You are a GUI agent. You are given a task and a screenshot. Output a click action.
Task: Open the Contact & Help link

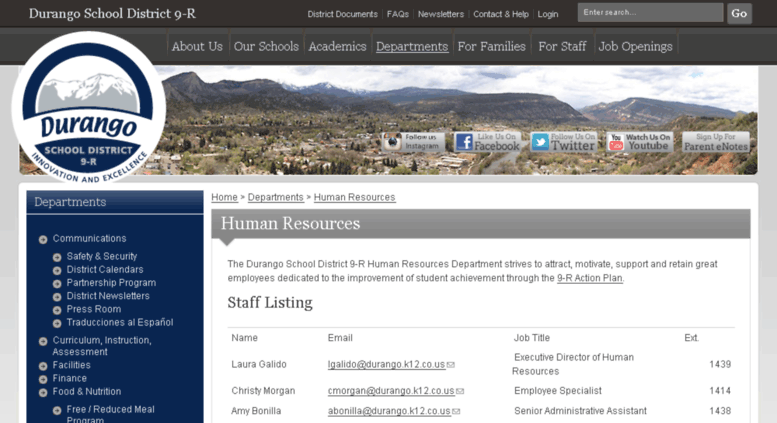[501, 14]
